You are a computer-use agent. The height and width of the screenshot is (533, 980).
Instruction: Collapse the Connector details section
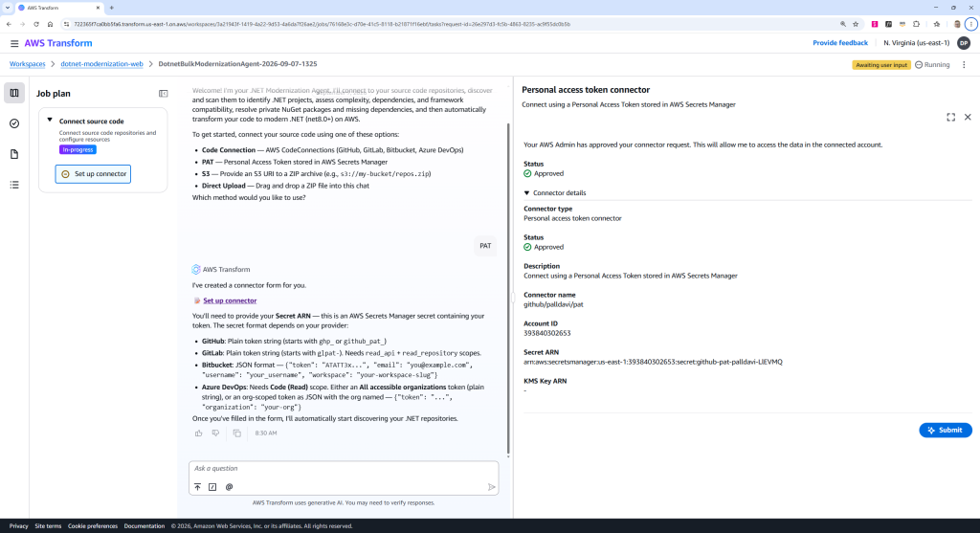tap(526, 193)
